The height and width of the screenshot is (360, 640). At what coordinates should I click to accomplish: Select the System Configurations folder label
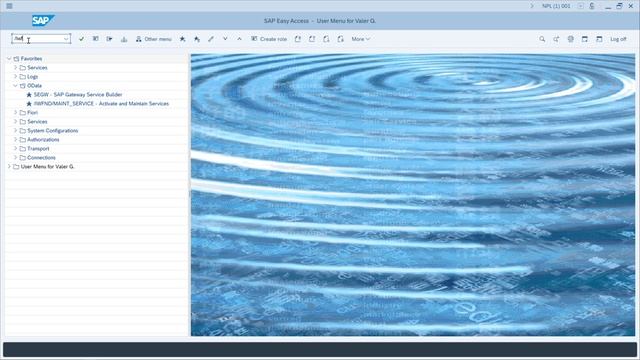point(53,131)
